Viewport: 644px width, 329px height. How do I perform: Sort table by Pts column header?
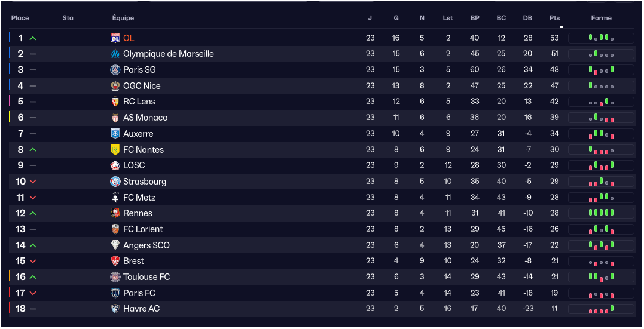(x=554, y=18)
